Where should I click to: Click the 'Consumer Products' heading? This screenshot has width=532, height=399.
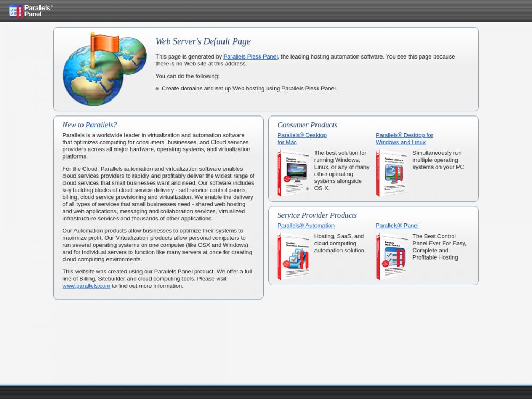[x=307, y=125]
